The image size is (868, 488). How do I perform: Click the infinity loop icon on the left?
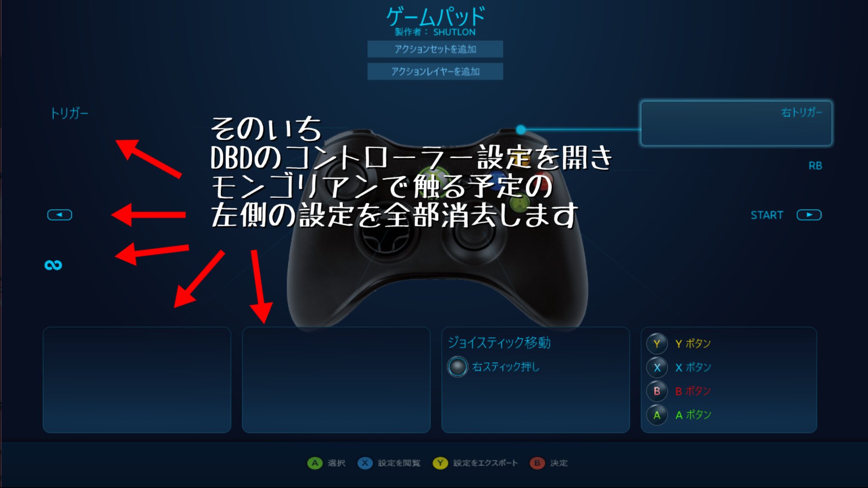53,265
